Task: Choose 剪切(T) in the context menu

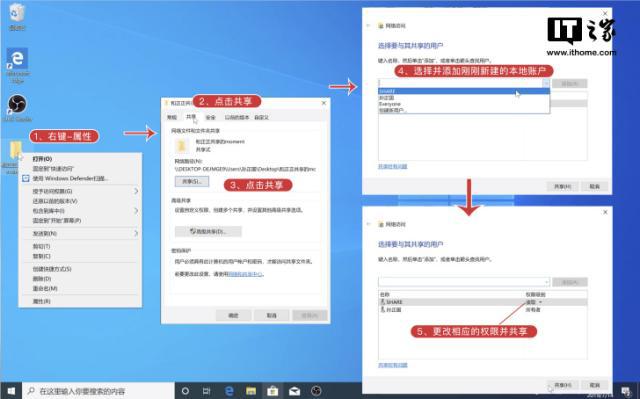Action: tap(80, 246)
